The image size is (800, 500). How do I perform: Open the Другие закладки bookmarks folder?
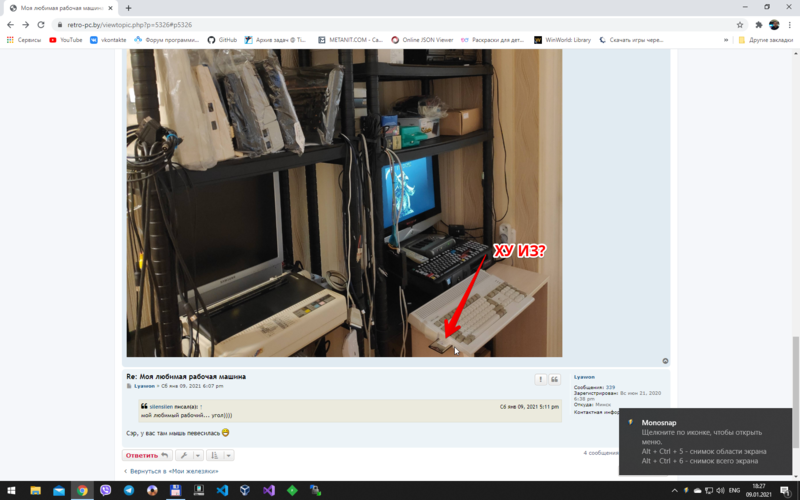click(763, 40)
